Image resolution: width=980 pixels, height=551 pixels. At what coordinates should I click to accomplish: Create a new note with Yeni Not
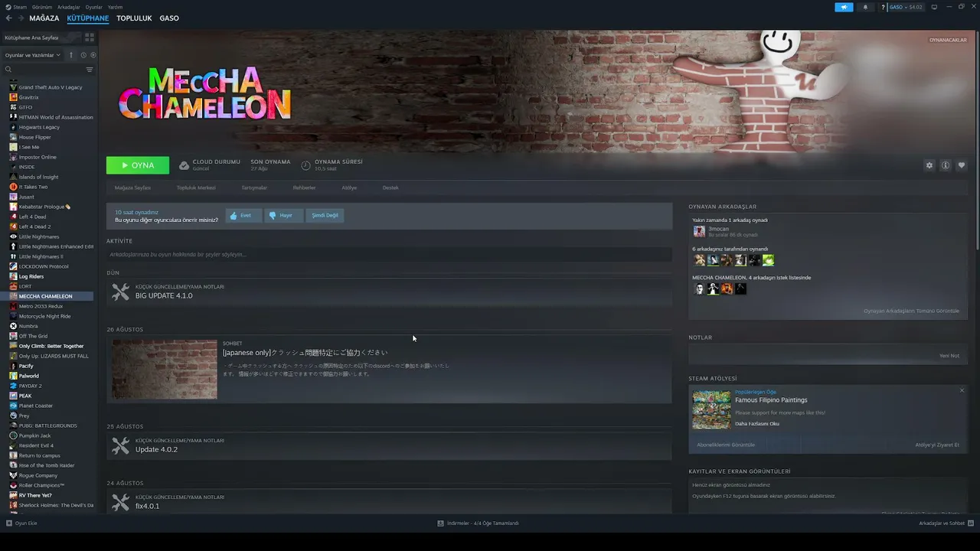pyautogui.click(x=949, y=356)
